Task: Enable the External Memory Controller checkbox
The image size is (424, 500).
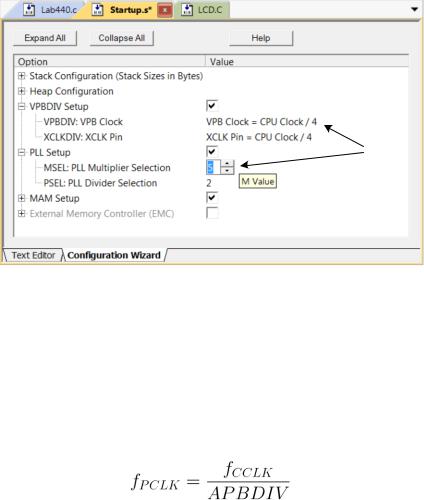Action: (x=212, y=213)
